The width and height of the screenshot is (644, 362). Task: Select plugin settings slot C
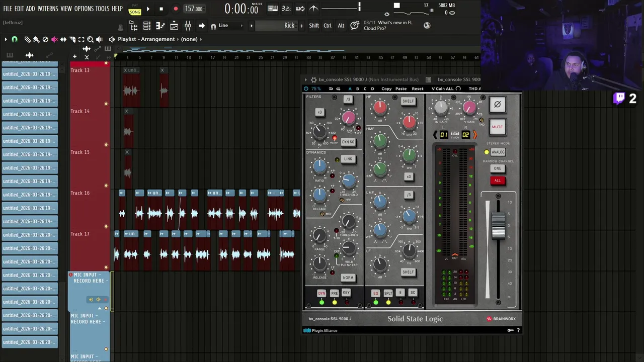tap(365, 88)
